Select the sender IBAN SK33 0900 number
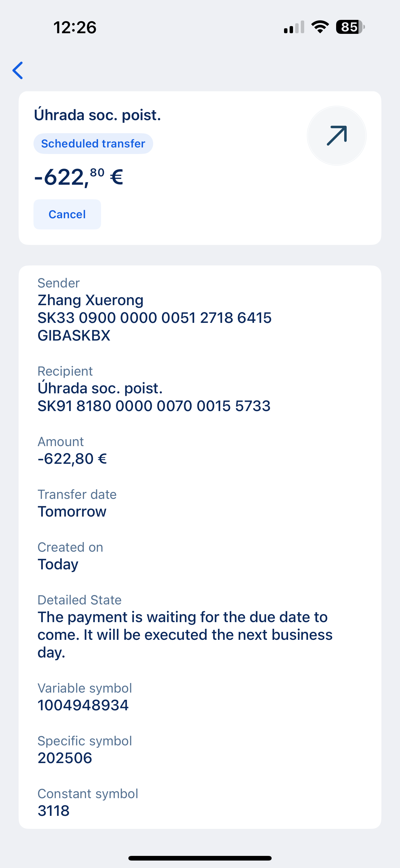This screenshot has width=400, height=868. 154,318
